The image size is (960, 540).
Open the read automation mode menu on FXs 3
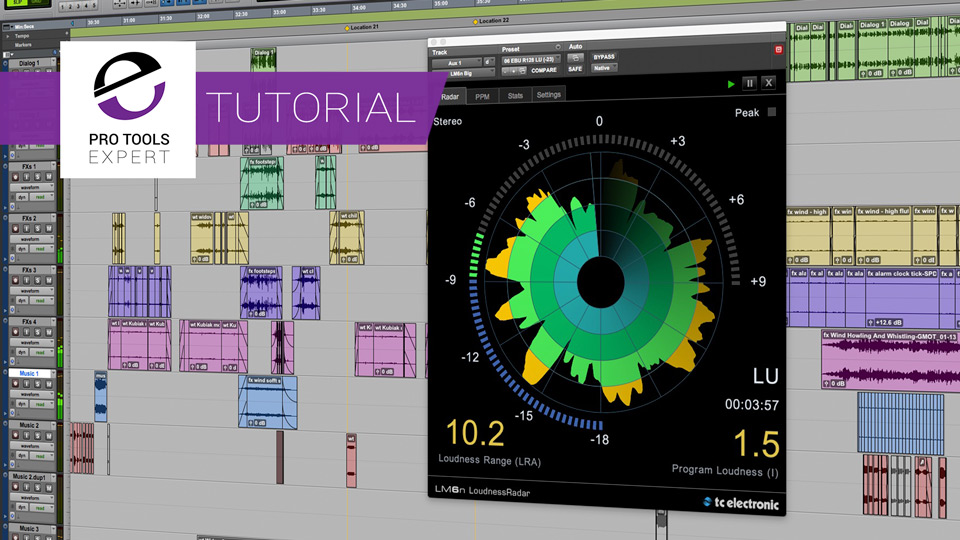click(x=42, y=301)
